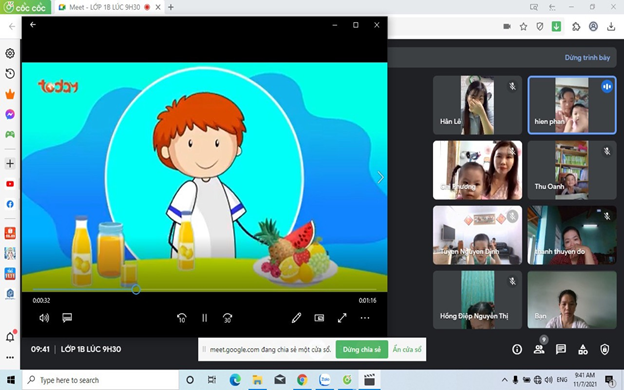Image resolution: width=624 pixels, height=390 pixels.
Task: Add a new sidebar shortcut with plus
Action: click(x=10, y=164)
